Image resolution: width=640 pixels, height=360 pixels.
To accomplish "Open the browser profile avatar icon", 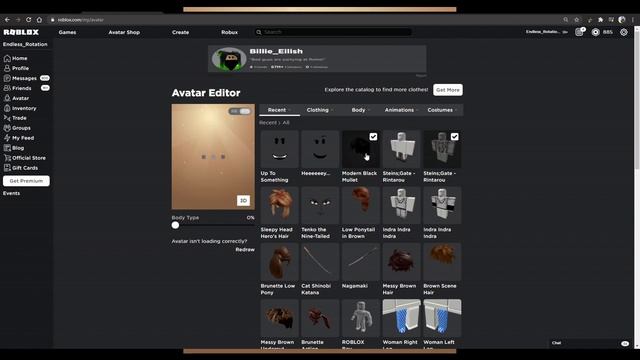I will [x=622, y=20].
